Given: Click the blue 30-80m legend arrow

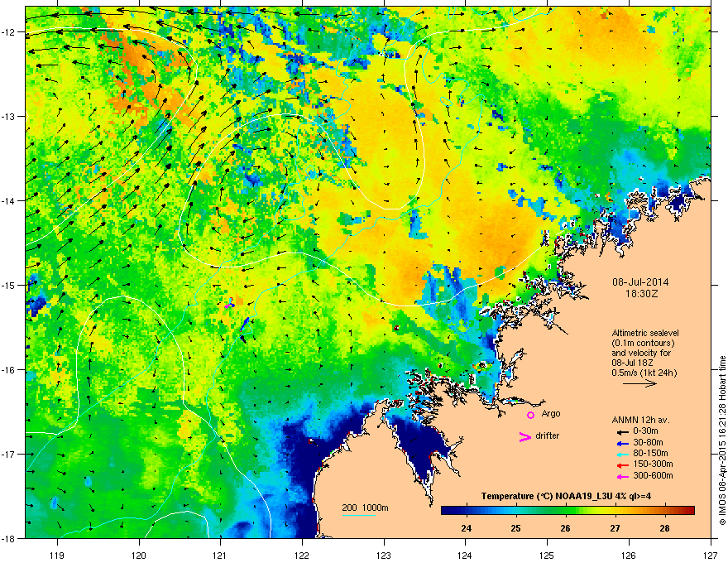Looking at the screenshot, I should tap(621, 443).
